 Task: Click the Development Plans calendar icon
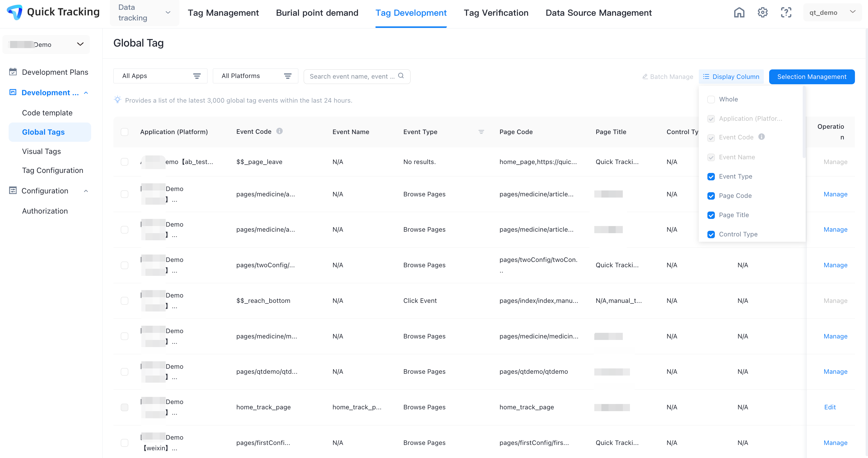coord(13,72)
